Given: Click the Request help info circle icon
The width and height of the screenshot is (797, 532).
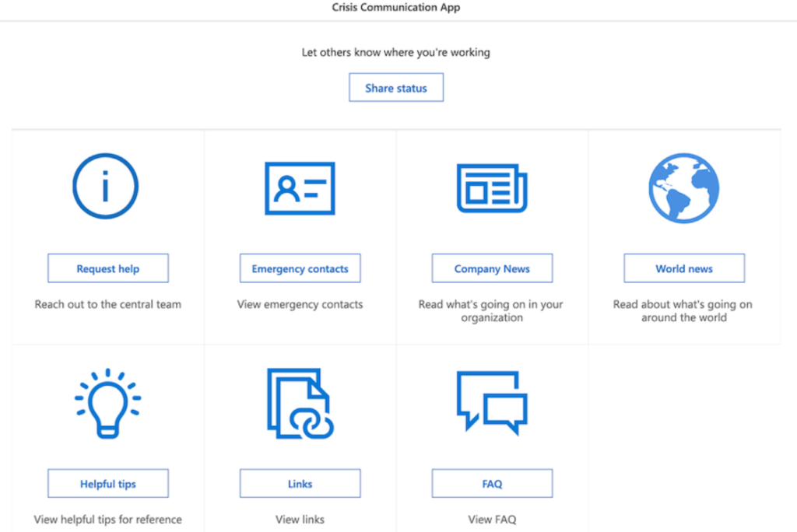Looking at the screenshot, I should [x=105, y=186].
